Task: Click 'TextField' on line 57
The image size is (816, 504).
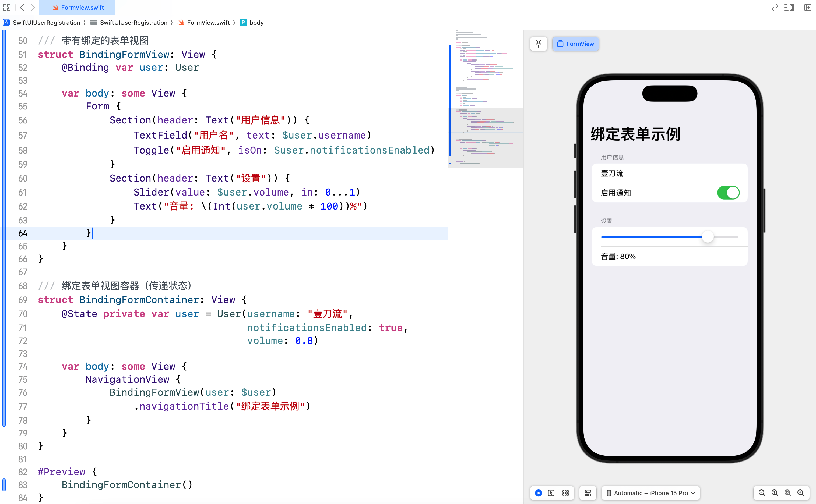Action: tap(160, 135)
